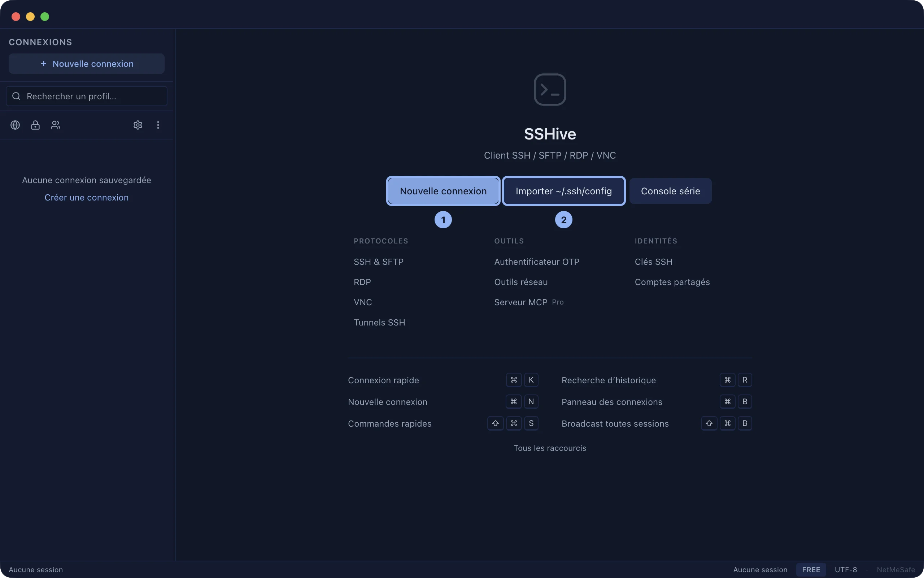The height and width of the screenshot is (578, 924).
Task: Click the center 'Nouvelle connexion' button
Action: click(443, 191)
